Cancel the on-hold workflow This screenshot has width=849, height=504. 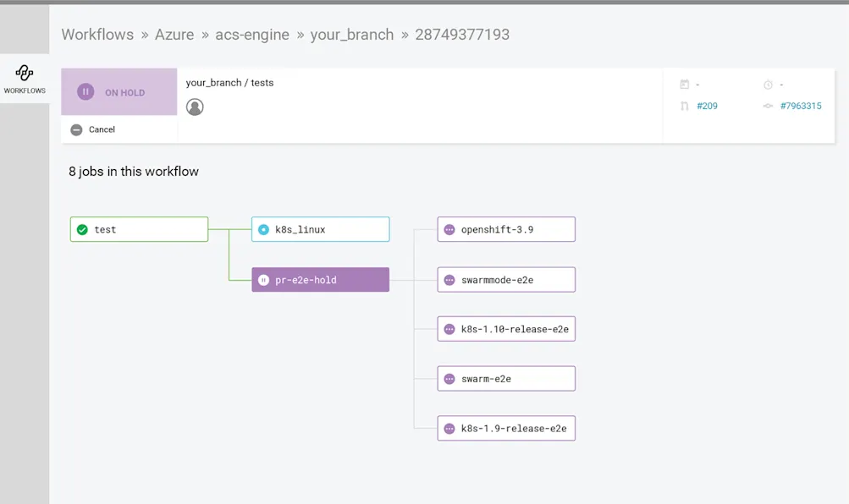pos(92,129)
